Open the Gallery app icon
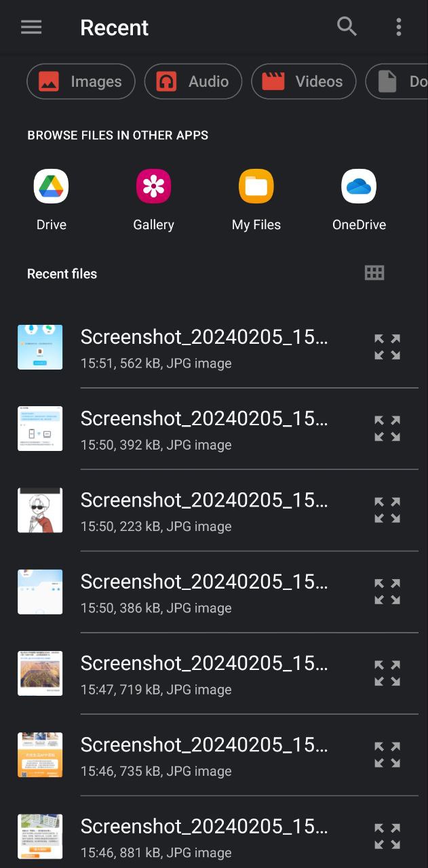This screenshot has width=428, height=868. click(x=153, y=186)
